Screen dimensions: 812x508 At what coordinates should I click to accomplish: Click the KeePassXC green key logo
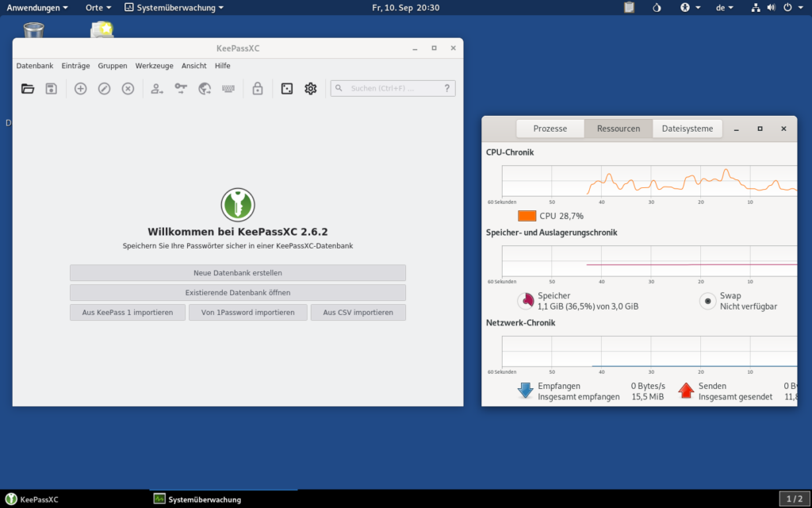coord(238,205)
